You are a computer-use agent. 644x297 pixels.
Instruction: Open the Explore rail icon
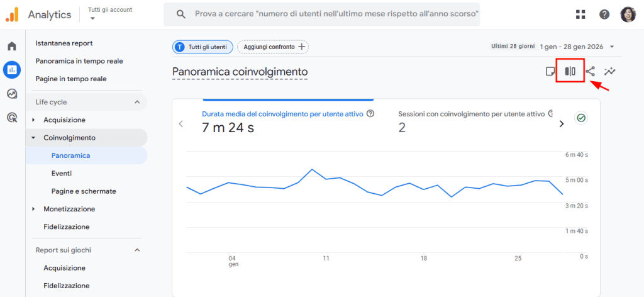[12, 94]
